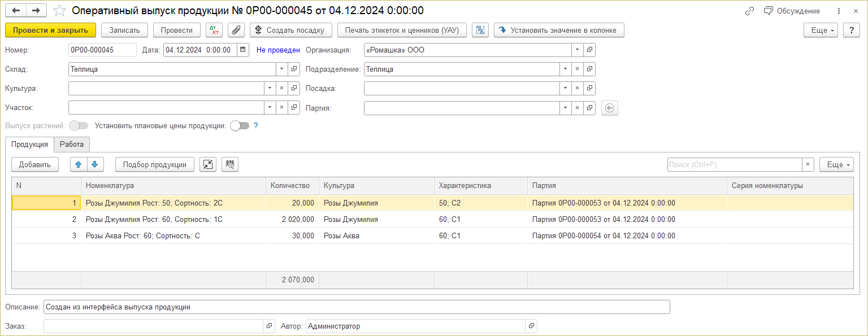The width and height of the screenshot is (868, 336).
Task: Open the Еще menu in the top toolbar
Action: 821,30
